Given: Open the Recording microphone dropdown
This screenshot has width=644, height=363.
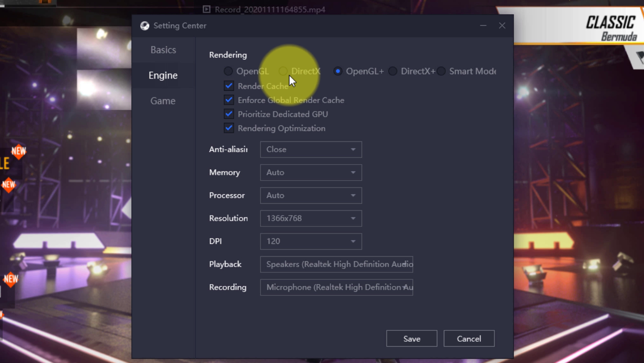Looking at the screenshot, I should [x=336, y=287].
